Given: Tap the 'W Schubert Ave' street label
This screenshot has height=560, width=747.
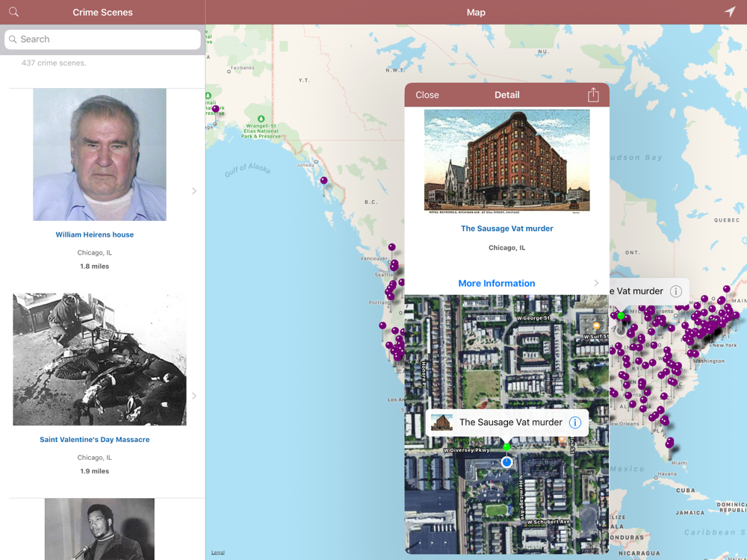Looking at the screenshot, I should coord(548,522).
